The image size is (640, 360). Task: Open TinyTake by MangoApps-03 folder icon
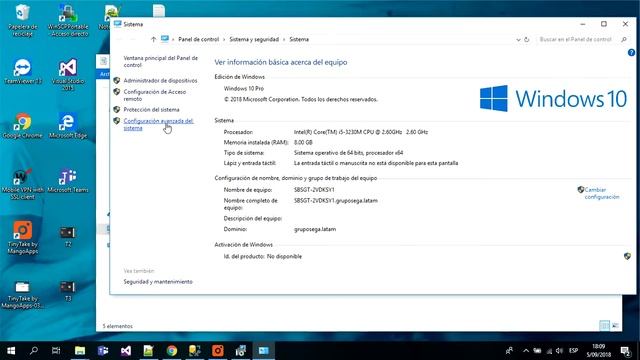point(22,295)
